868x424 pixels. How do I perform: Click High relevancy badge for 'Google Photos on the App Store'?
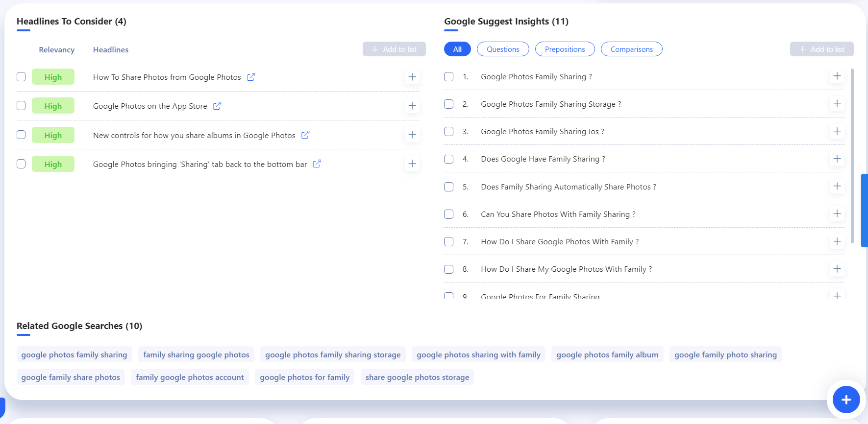(x=53, y=106)
